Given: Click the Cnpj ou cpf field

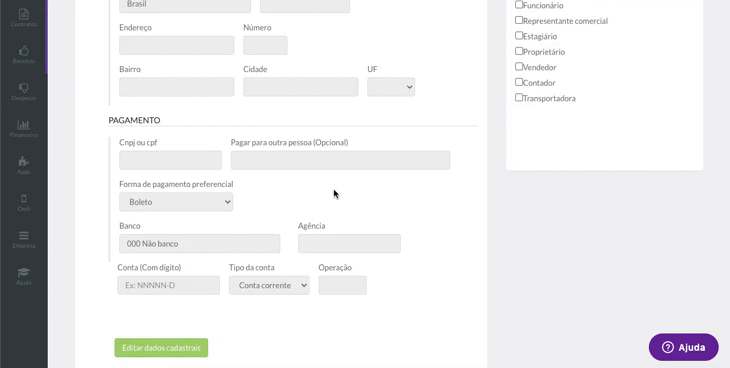Looking at the screenshot, I should (170, 160).
